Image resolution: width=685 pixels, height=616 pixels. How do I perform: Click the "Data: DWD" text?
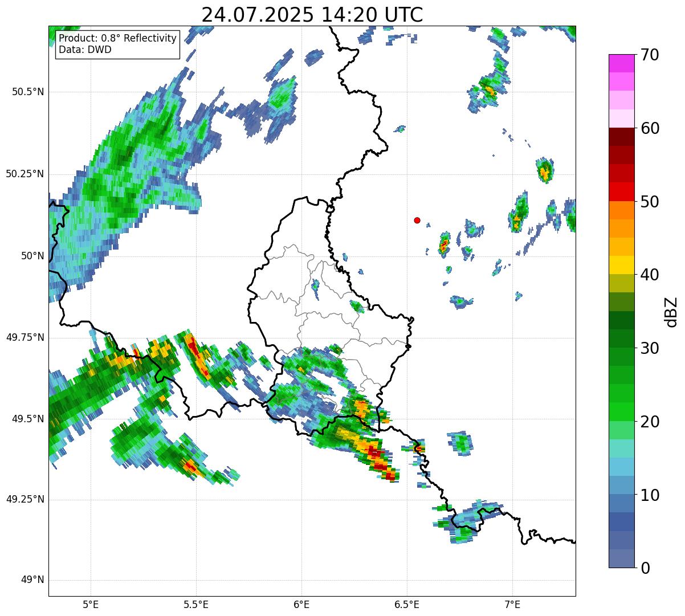[85, 50]
